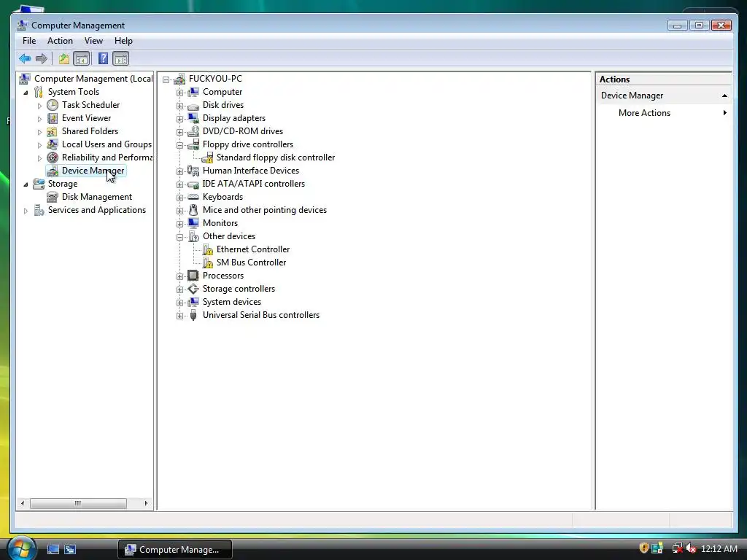The height and width of the screenshot is (560, 747).
Task: Collapse the System Tools tree node
Action: click(x=26, y=93)
